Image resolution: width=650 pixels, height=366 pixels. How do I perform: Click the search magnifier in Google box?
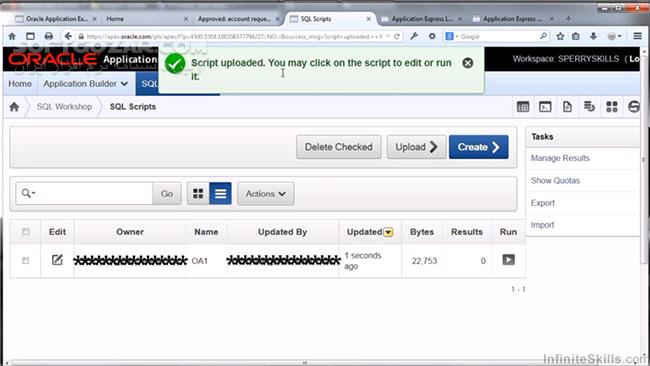point(543,36)
